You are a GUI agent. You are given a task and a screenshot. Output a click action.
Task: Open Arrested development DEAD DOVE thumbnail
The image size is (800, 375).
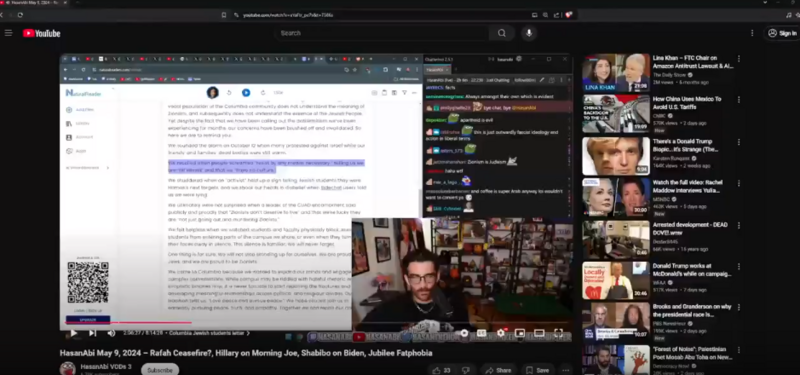616,239
